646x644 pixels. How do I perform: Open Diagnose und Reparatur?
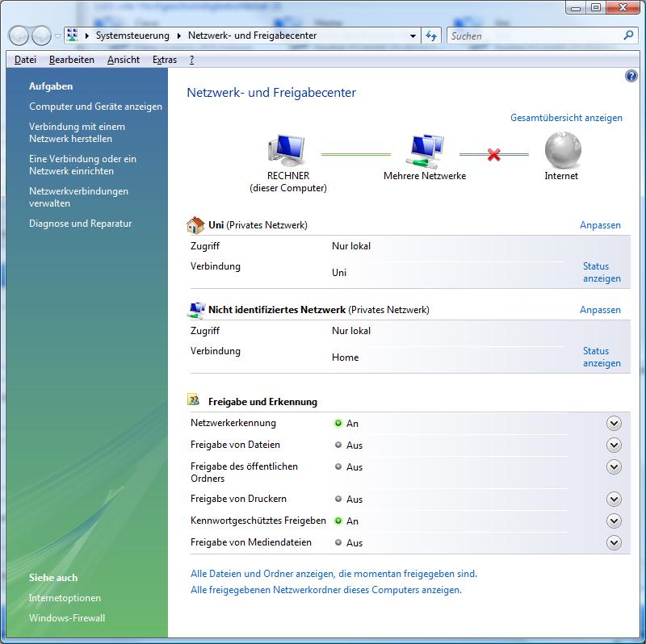click(x=80, y=224)
